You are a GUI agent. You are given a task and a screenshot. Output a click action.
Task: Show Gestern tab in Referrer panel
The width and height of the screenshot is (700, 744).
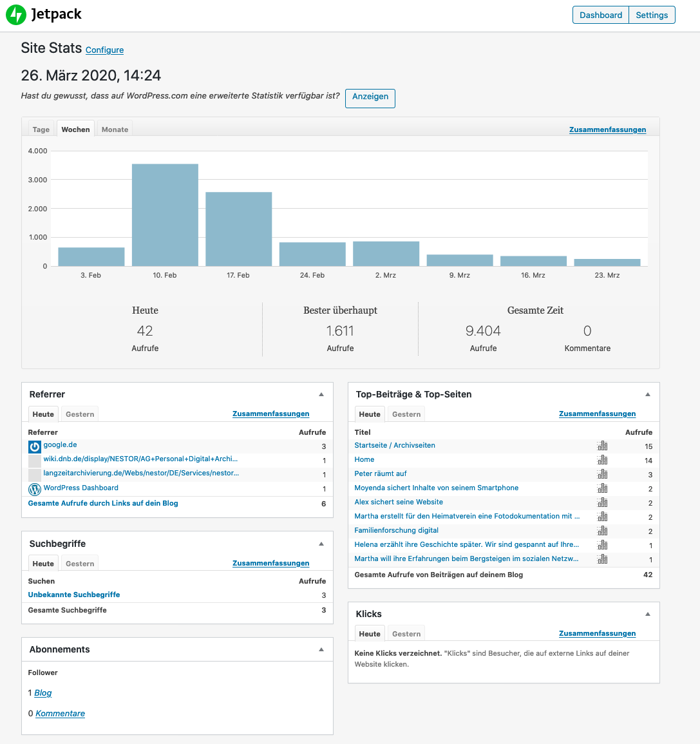click(x=80, y=414)
